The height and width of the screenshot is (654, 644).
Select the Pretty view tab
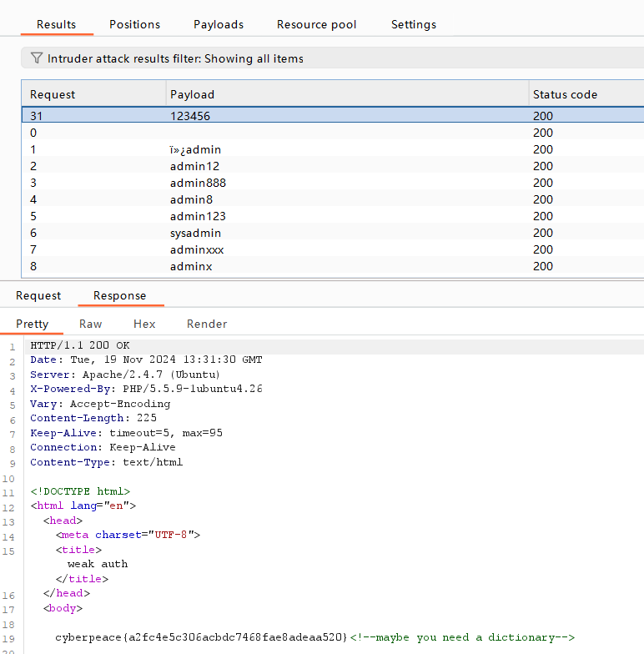click(32, 324)
